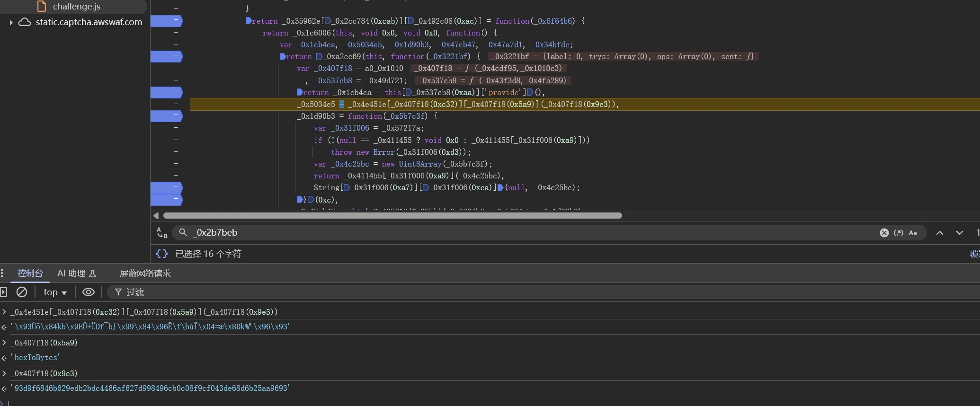Screen dimensions: 980x406
Task: Click the challenge.js file icon
Action: (42, 6)
